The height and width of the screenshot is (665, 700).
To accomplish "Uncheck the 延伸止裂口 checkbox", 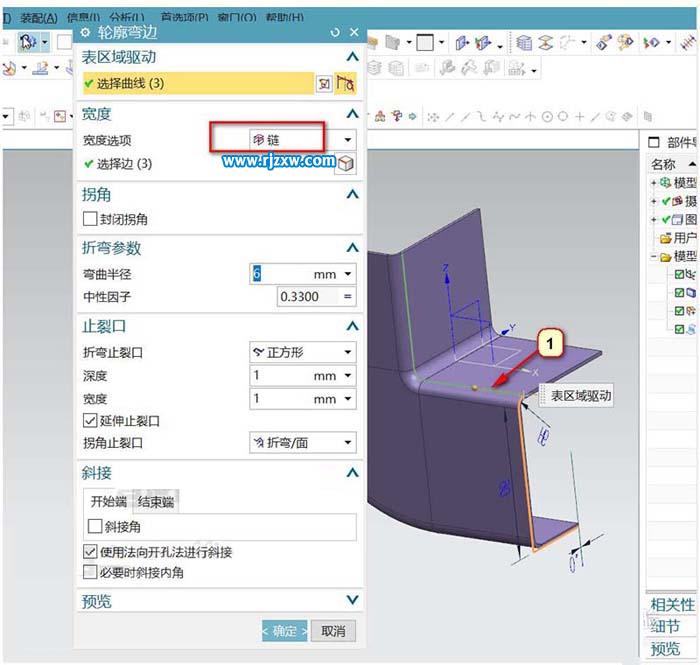I will [90, 420].
